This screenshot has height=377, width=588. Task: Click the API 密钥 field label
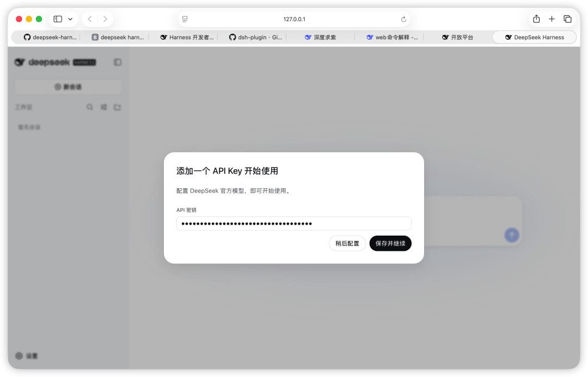pos(186,210)
